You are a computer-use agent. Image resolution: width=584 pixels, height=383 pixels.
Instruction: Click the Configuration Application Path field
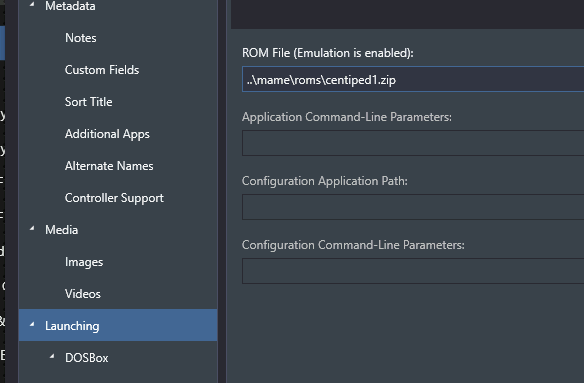pos(413,207)
